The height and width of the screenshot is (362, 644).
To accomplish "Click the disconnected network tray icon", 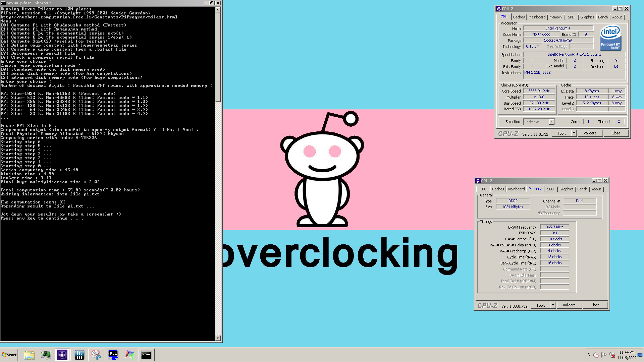I will click(x=612, y=355).
